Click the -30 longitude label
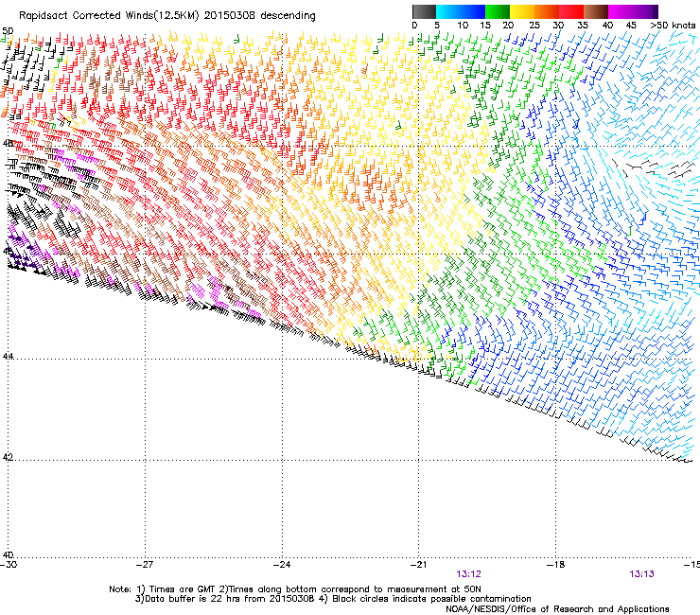The image size is (700, 615). [x=9, y=564]
